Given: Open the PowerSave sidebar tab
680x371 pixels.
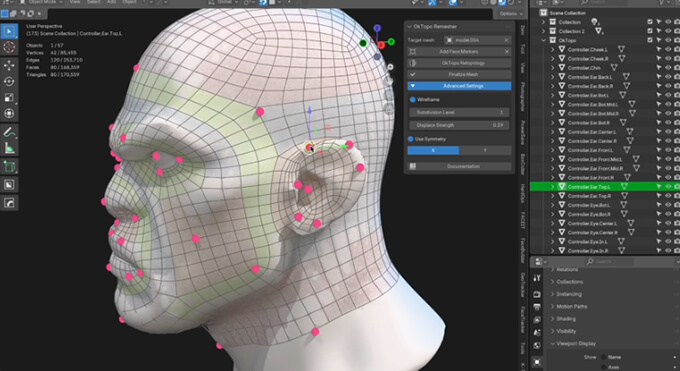Looking at the screenshot, I should pyautogui.click(x=523, y=132).
